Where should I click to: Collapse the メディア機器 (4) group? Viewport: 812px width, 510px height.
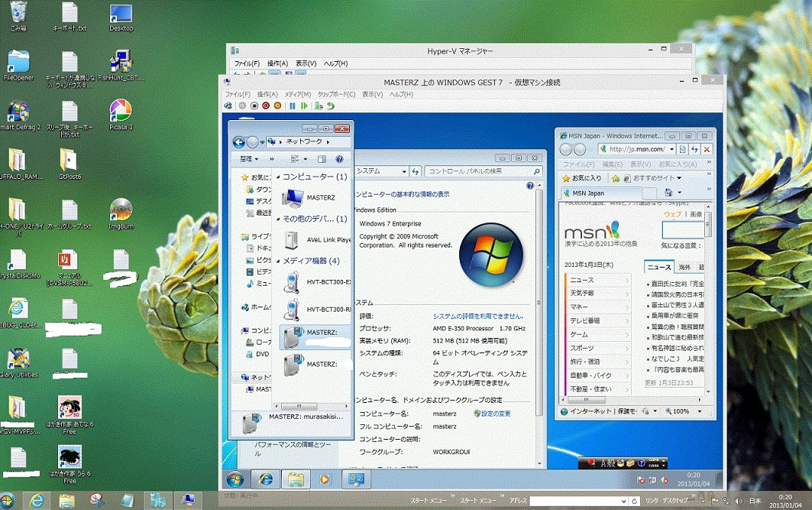coord(278,261)
